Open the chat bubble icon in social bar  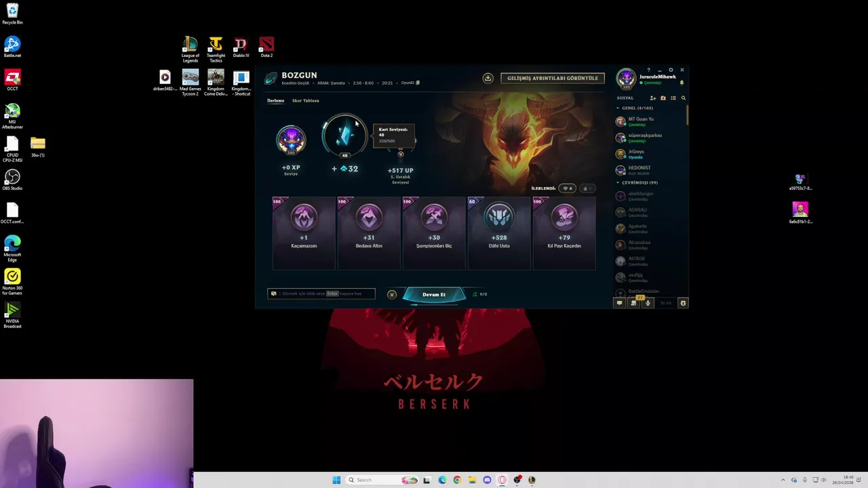[619, 303]
